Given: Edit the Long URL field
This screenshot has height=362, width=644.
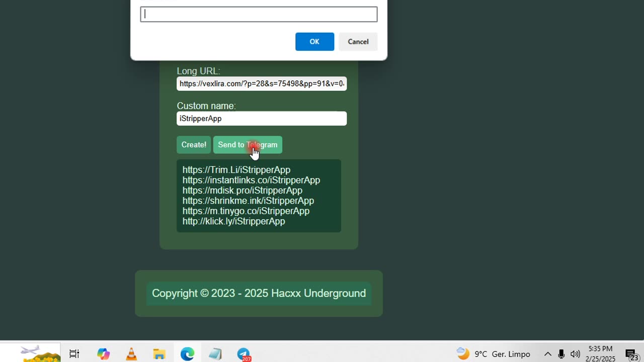Looking at the screenshot, I should click(262, 83).
